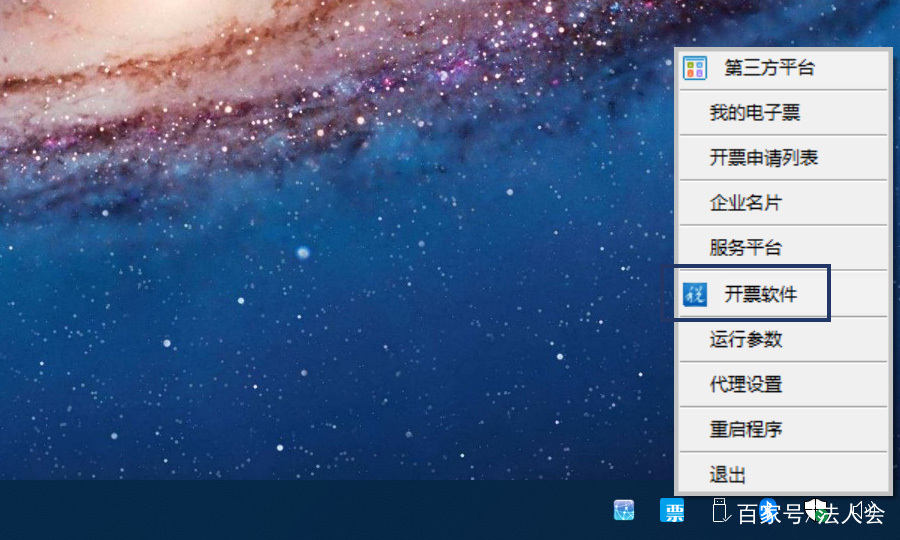Open 第三方平台 from the tray menu

pos(783,68)
